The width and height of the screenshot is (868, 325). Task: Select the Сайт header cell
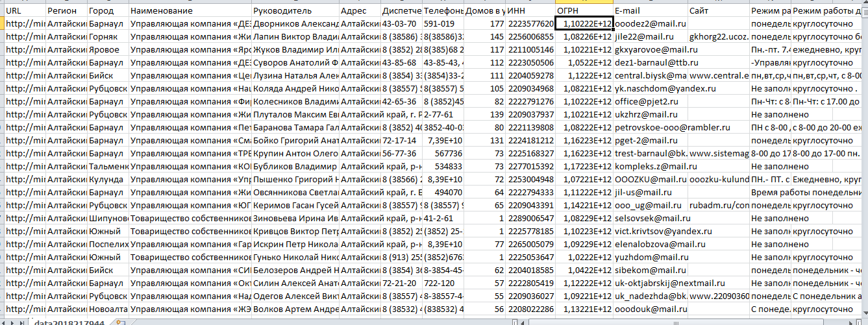click(719, 11)
